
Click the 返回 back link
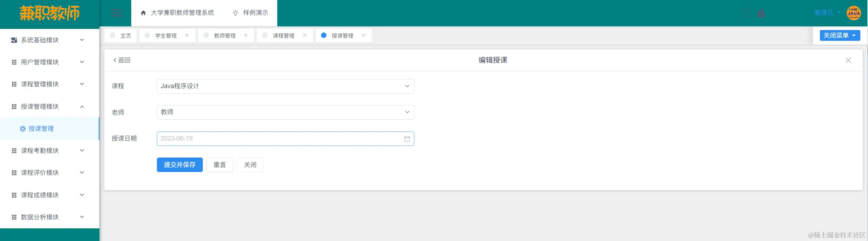(x=122, y=60)
